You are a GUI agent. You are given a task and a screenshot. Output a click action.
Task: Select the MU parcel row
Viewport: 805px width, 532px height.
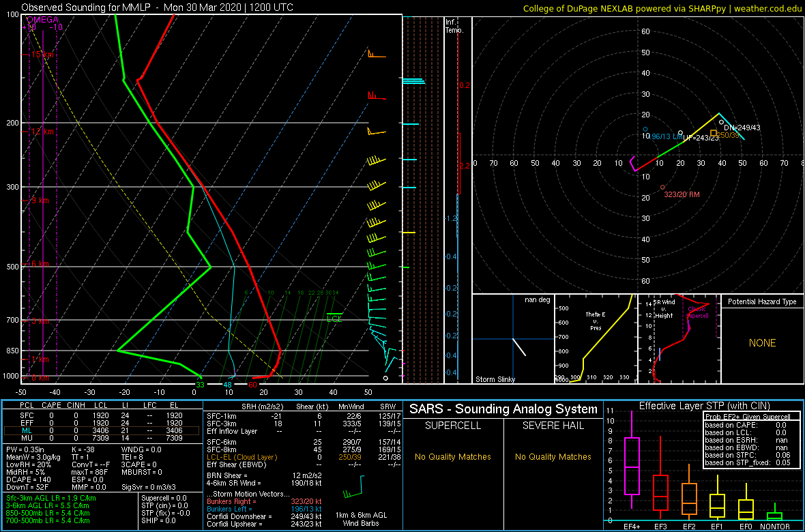[102, 438]
